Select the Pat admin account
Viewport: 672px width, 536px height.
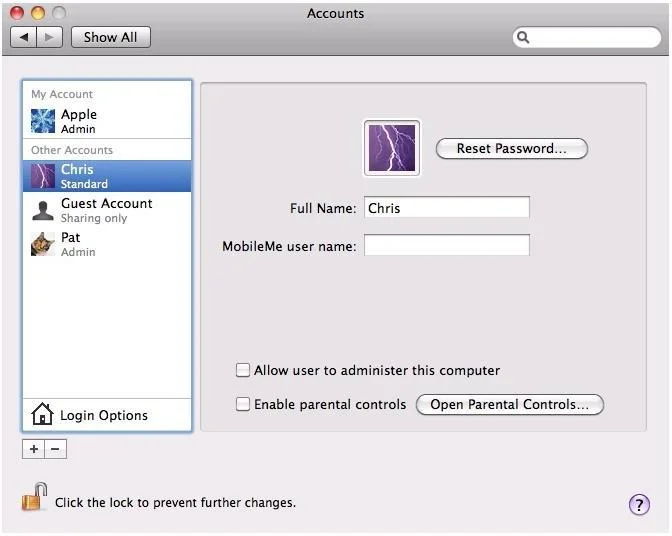107,244
